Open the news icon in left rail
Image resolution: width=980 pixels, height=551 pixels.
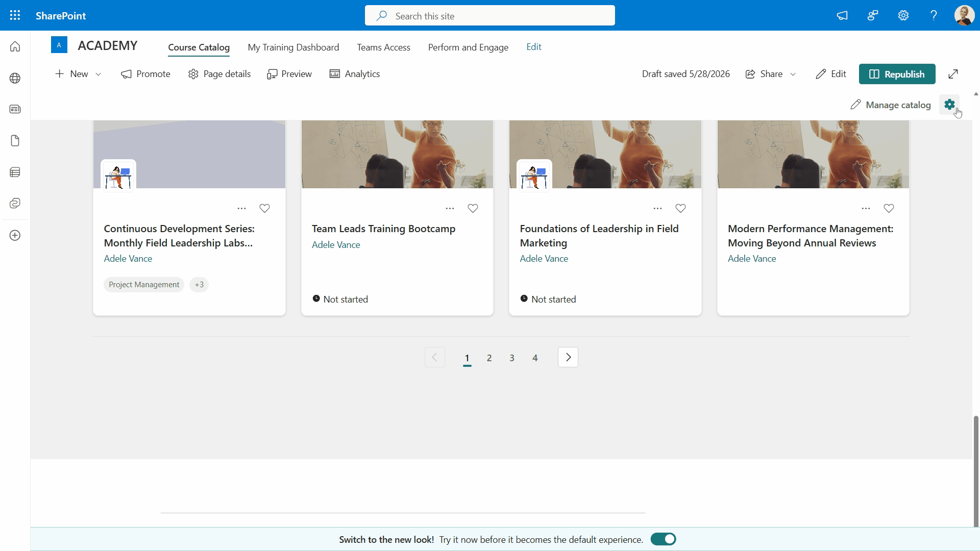[15, 109]
